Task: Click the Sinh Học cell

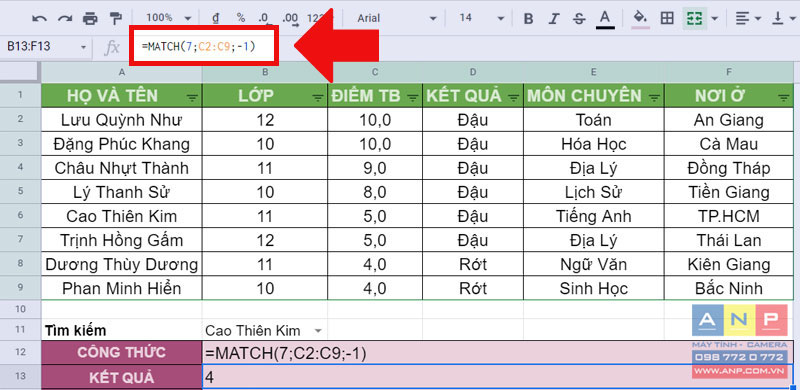Action: tap(594, 288)
